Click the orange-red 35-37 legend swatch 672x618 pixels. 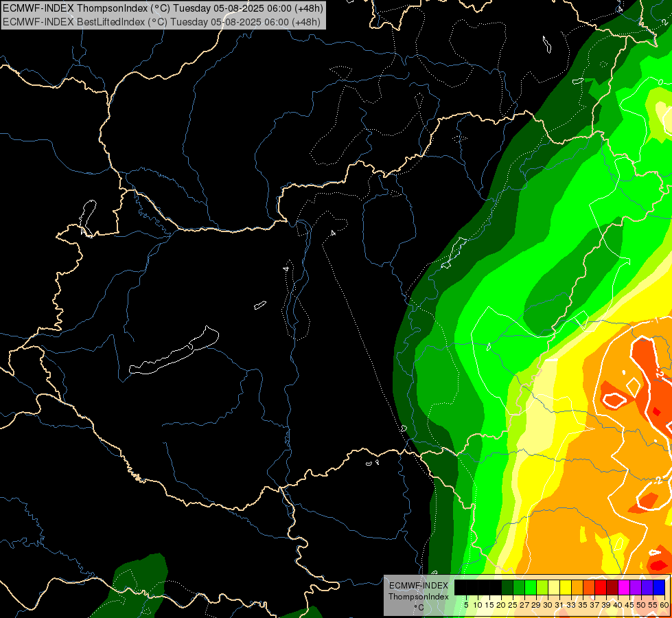[589, 588]
